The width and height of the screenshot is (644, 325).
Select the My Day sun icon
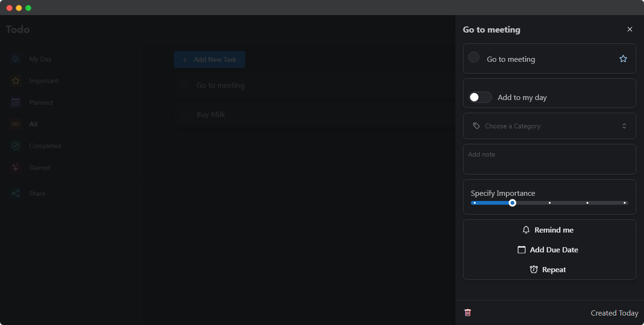point(16,59)
